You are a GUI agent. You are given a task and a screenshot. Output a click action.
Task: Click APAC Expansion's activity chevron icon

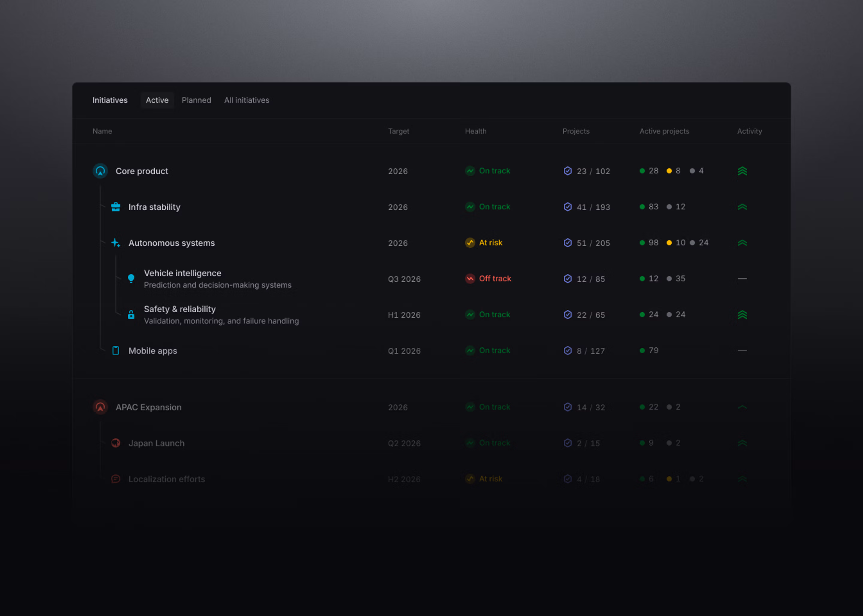point(742,407)
